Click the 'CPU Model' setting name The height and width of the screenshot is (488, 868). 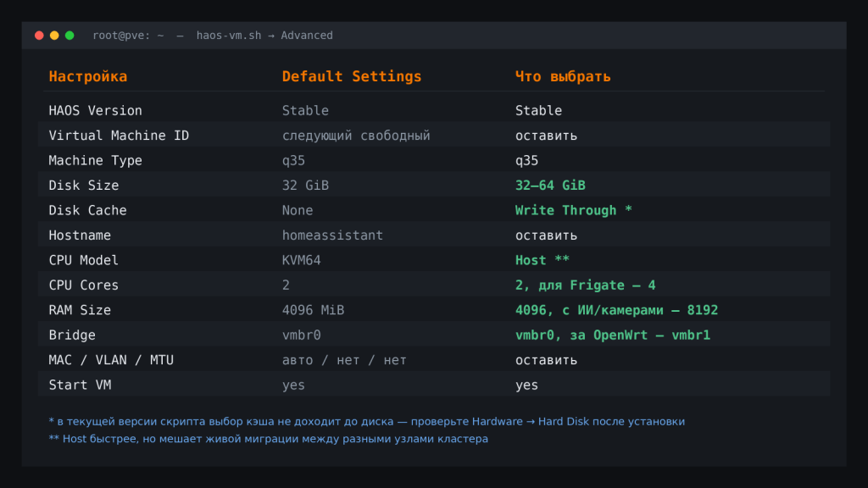(84, 260)
